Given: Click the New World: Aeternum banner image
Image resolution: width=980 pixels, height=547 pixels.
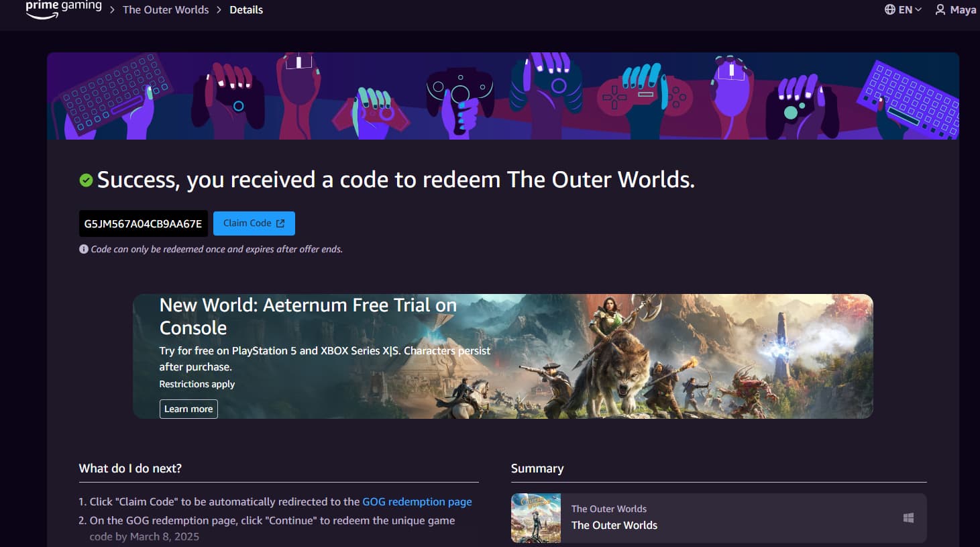Looking at the screenshot, I should pos(503,356).
